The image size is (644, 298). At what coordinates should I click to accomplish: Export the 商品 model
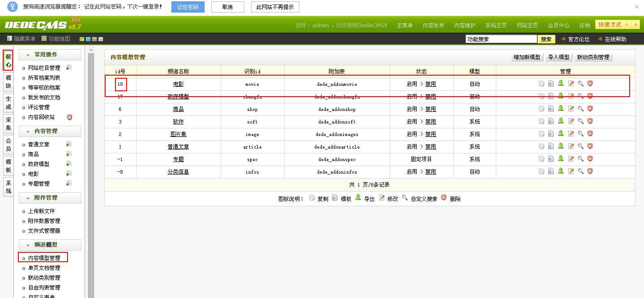click(x=561, y=109)
